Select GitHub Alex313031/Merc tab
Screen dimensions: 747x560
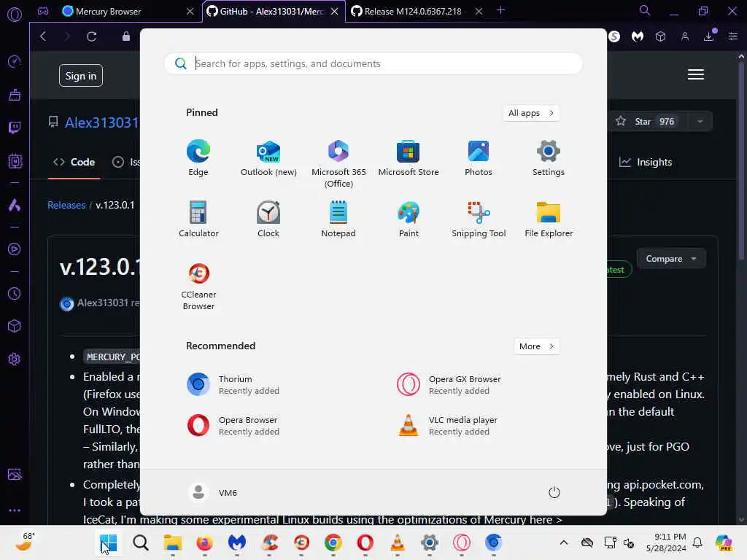(274, 11)
